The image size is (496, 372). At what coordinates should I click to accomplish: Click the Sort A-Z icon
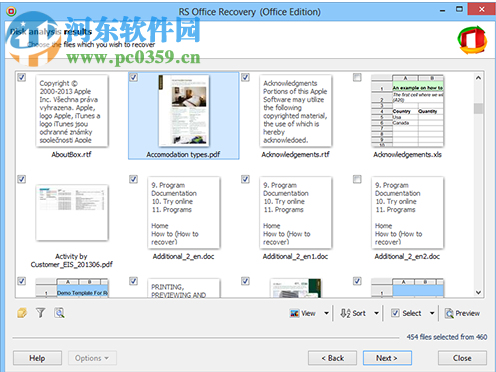click(x=345, y=313)
